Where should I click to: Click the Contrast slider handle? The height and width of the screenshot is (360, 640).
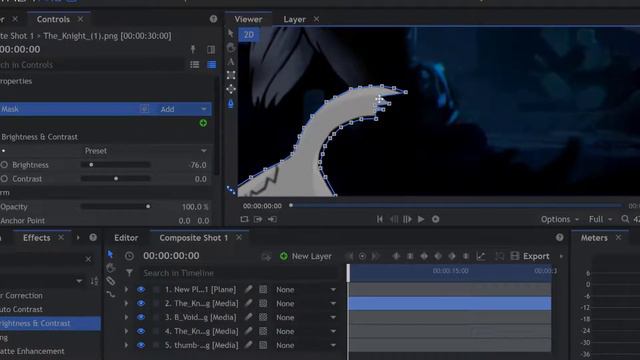point(116,179)
